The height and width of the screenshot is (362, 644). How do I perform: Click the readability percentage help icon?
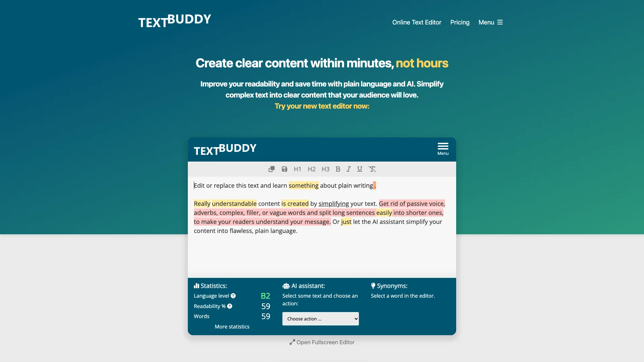click(229, 306)
